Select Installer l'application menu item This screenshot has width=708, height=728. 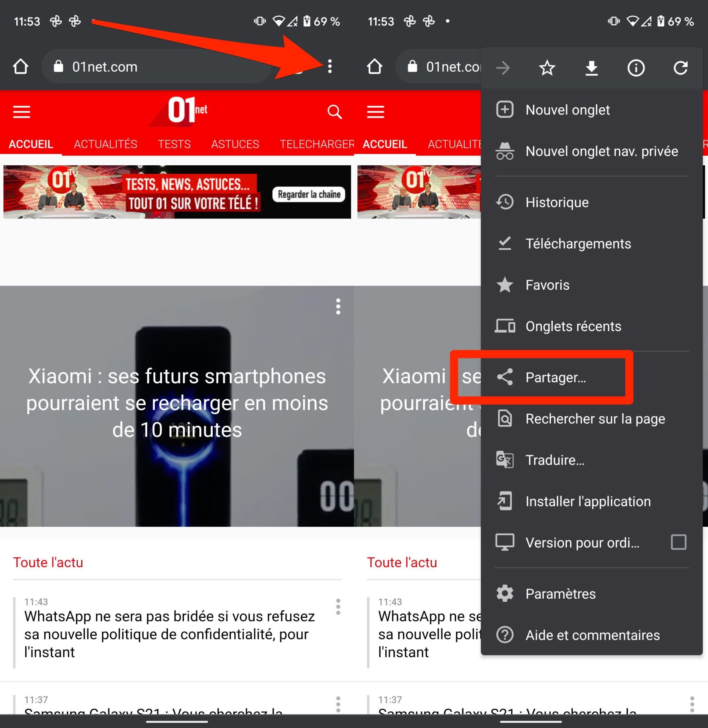point(592,502)
